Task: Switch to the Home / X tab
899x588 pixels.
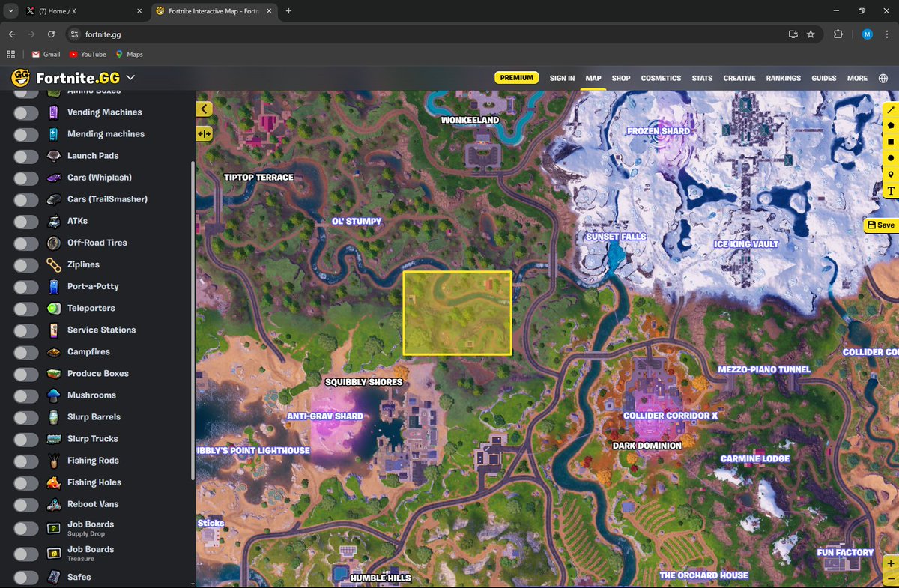Action: 82,11
